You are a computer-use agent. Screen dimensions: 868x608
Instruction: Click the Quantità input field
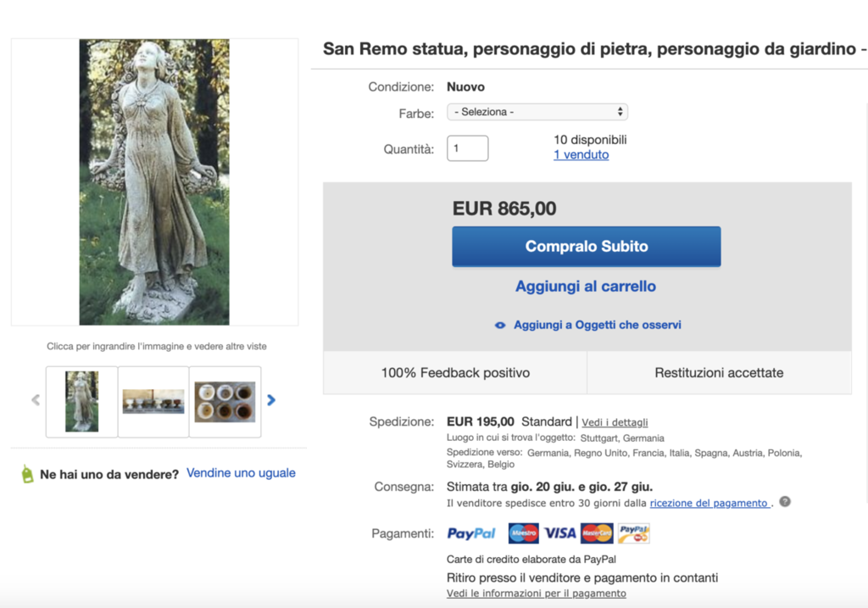tap(467, 148)
